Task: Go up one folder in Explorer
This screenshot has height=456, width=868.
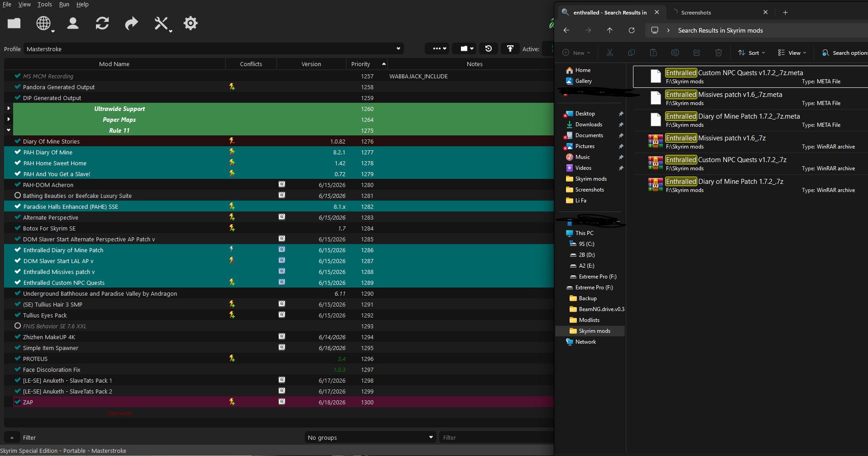Action: point(610,30)
